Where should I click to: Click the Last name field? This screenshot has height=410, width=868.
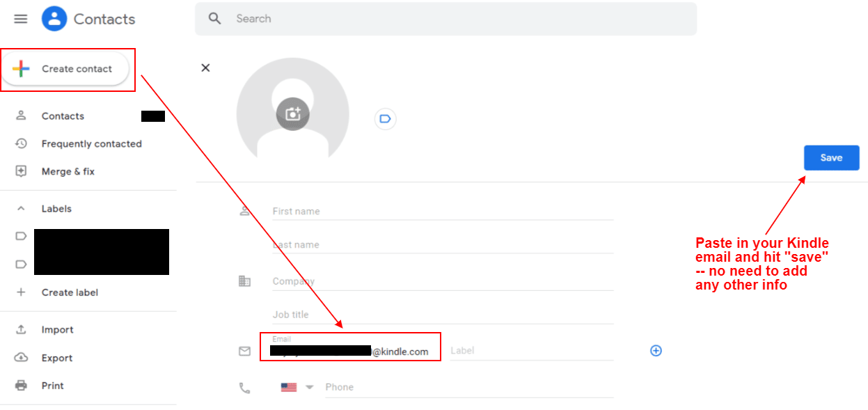coord(443,244)
